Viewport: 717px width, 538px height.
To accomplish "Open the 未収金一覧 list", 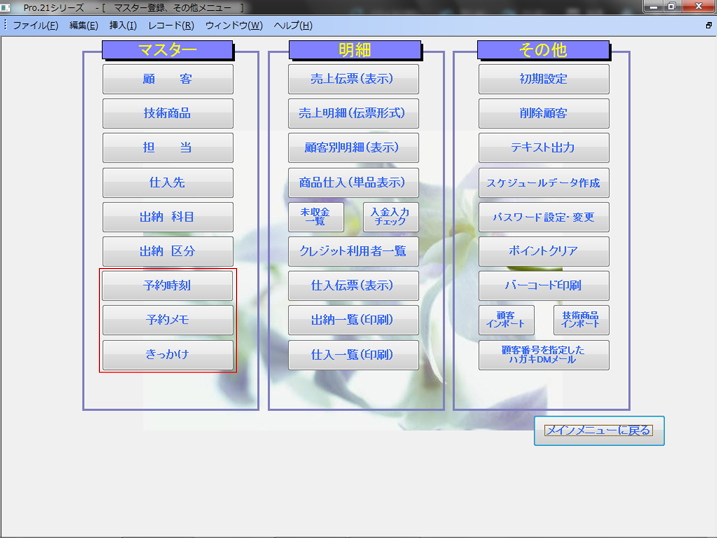I will (x=316, y=217).
